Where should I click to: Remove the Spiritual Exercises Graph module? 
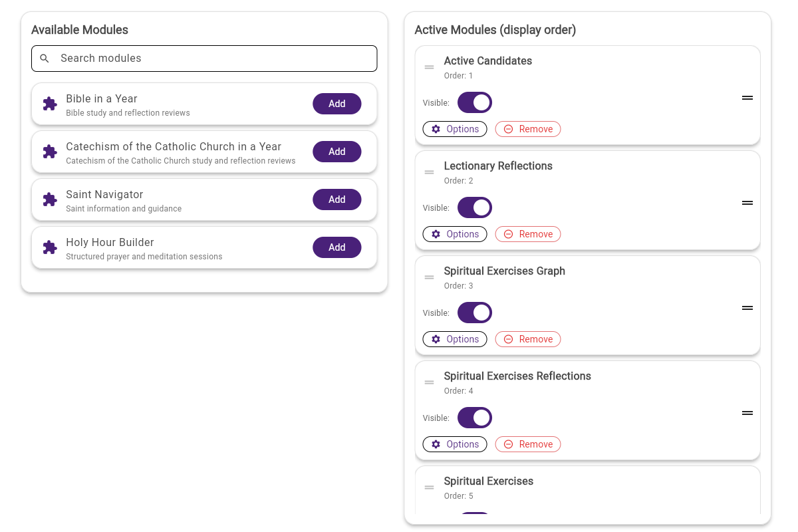click(527, 338)
